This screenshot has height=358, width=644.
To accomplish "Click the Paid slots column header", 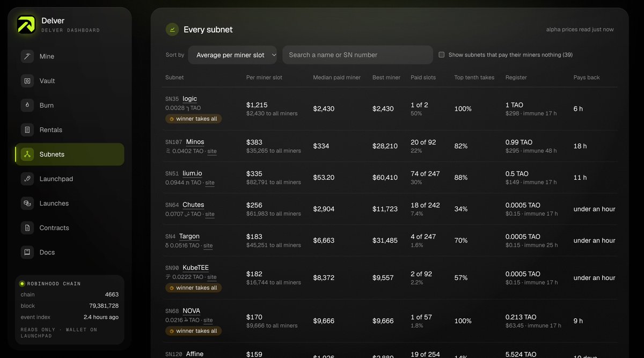I will [423, 77].
